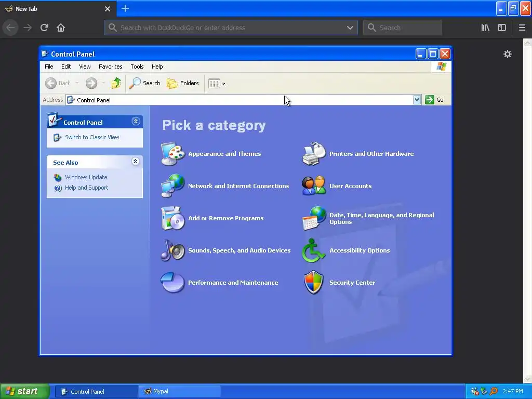Click the browser home icon
The image size is (532, 399).
click(61, 28)
